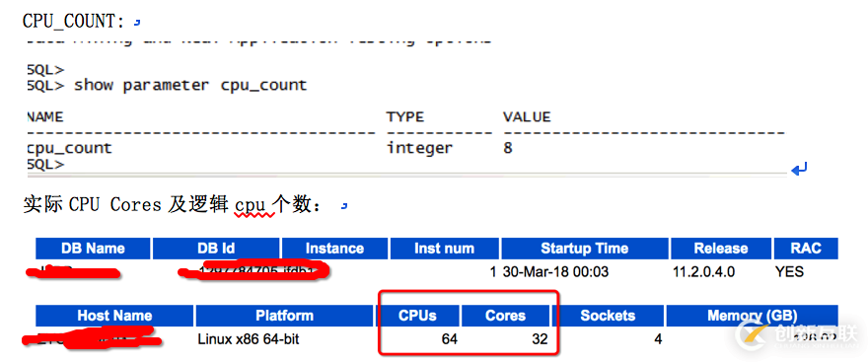868x363 pixels.
Task: Click the watermark logo in bottom corner
Action: point(797,334)
